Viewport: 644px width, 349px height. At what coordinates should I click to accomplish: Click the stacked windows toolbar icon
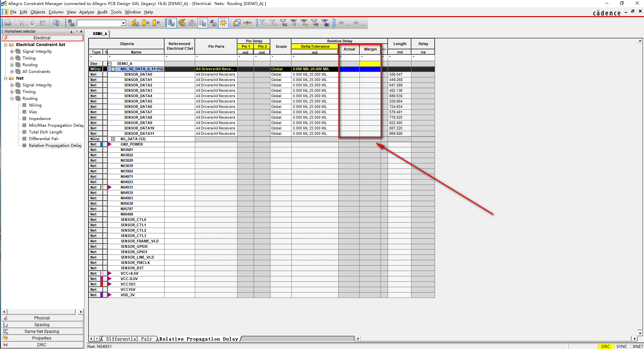pyautogui.click(x=237, y=23)
